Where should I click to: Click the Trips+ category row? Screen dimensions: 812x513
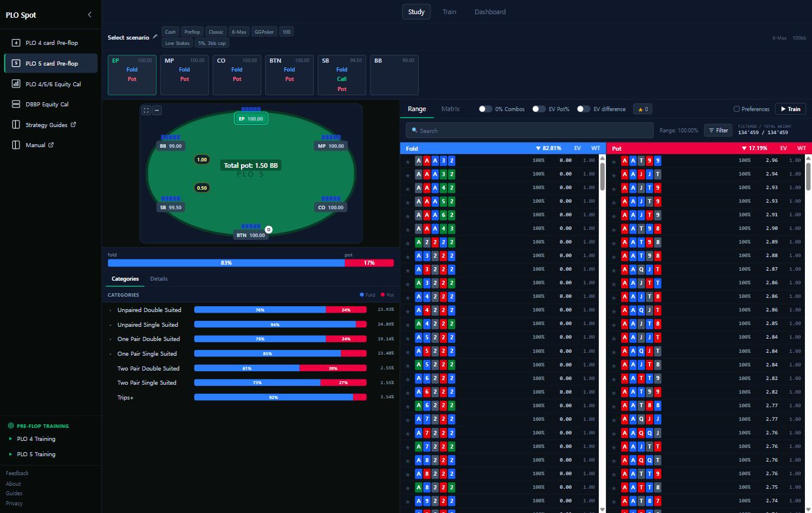(250, 397)
